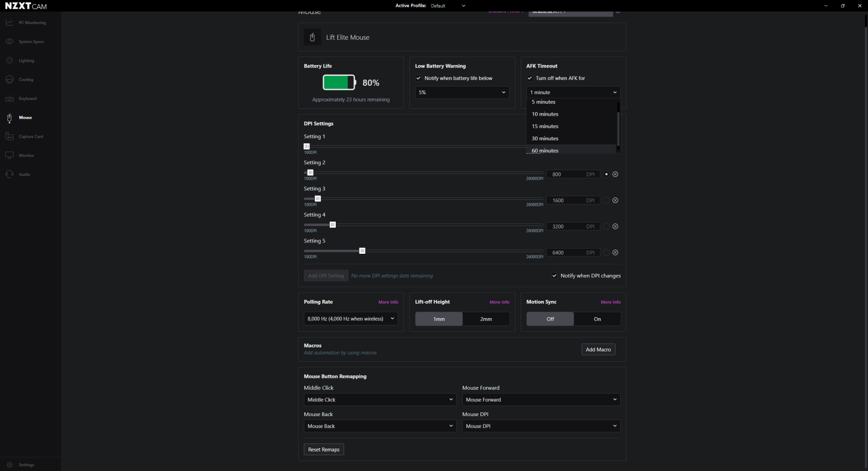Click the NZXT CAM logo
Viewport: 868px width, 471px height.
point(26,6)
